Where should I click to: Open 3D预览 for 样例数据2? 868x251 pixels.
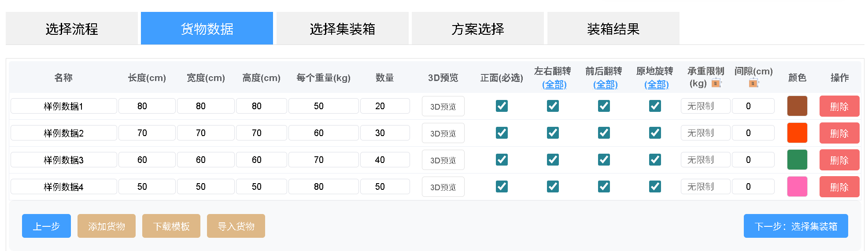point(443,133)
